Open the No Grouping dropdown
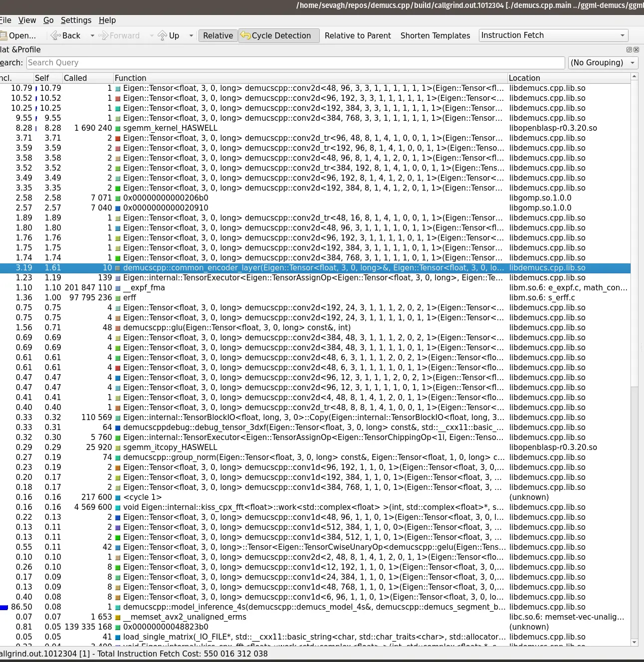644x662 pixels. (603, 63)
